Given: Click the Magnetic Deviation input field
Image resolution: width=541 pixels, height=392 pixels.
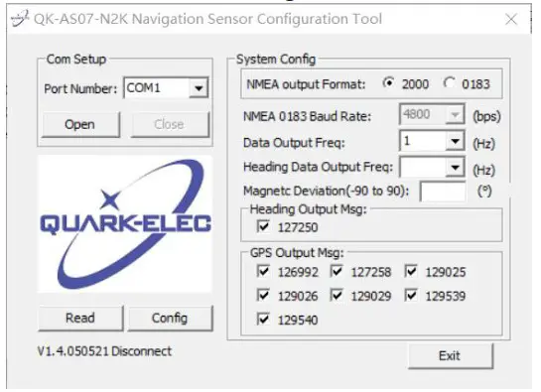Looking at the screenshot, I should 443,192.
